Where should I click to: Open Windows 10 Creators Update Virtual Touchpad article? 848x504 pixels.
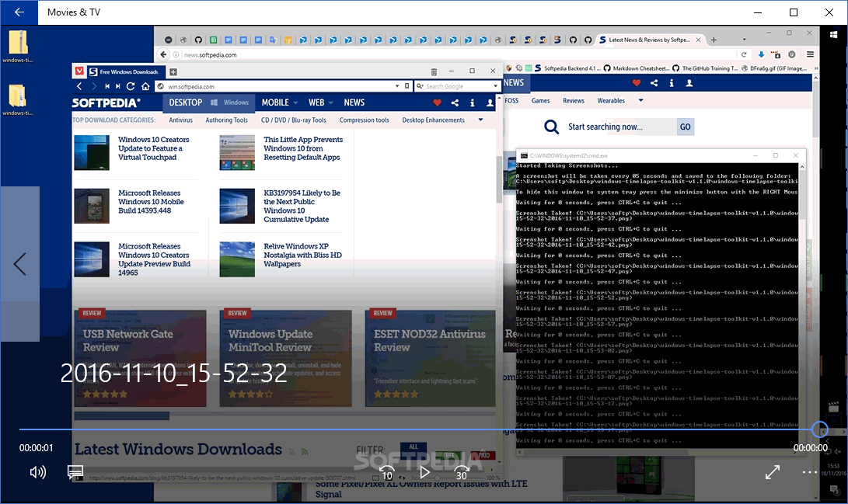(x=154, y=148)
